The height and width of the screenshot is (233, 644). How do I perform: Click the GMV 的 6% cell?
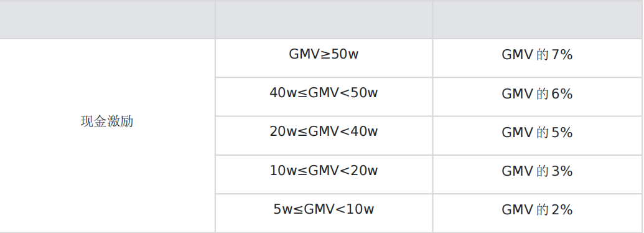[537, 97]
